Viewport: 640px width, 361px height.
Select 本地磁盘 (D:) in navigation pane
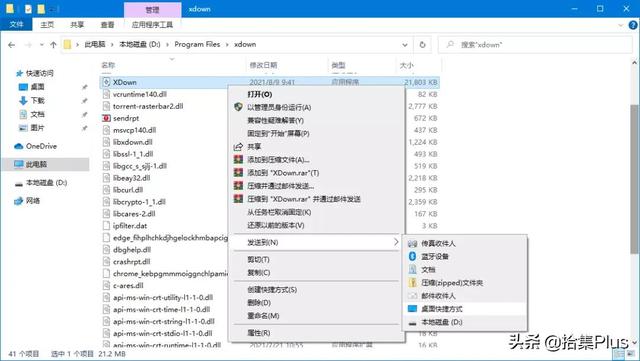[x=46, y=183]
